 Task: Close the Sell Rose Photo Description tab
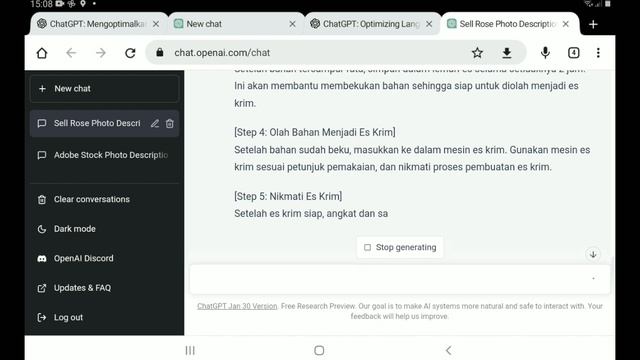pyautogui.click(x=566, y=24)
